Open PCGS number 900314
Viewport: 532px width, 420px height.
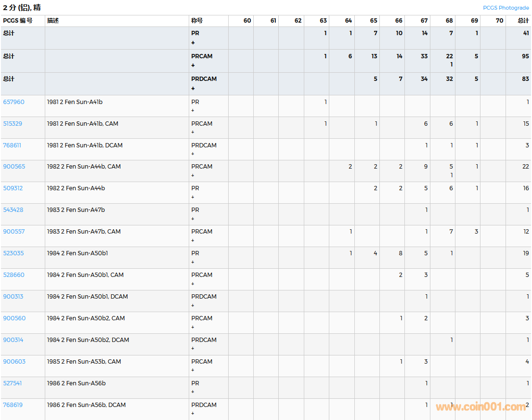(x=13, y=340)
